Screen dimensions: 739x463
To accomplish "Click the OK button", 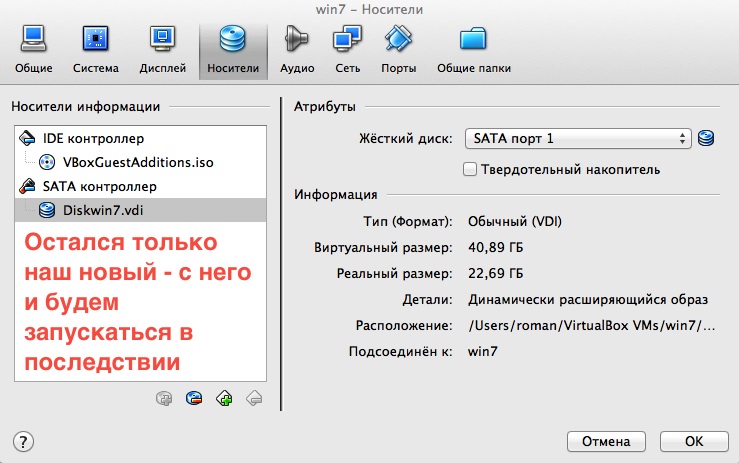I will tap(693, 441).
